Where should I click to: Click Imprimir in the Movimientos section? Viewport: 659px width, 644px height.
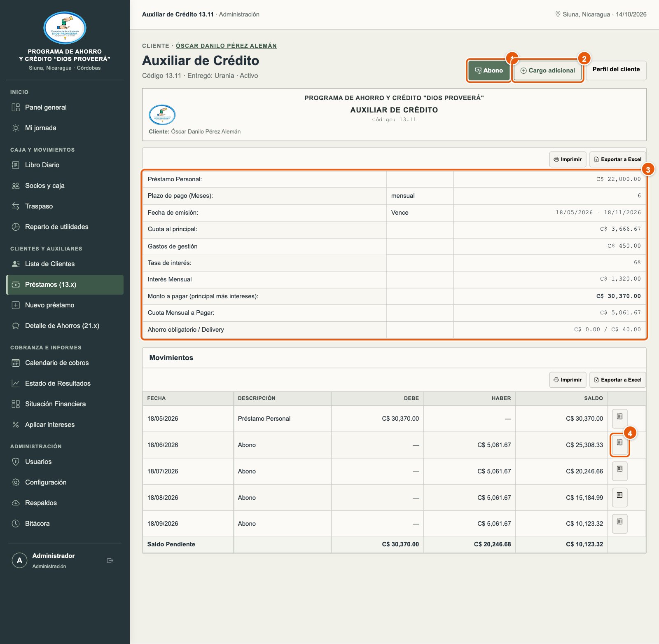568,380
